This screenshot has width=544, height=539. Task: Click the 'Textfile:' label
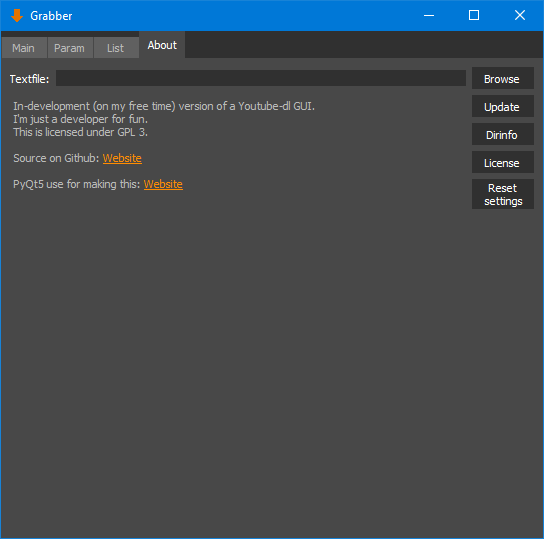tap(29, 79)
